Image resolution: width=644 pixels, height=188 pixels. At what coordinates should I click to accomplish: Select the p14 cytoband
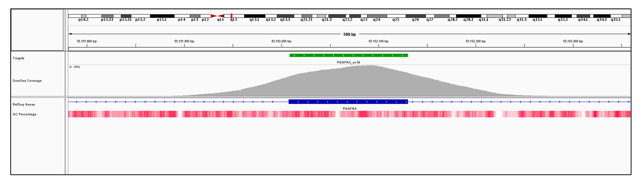coord(182,19)
